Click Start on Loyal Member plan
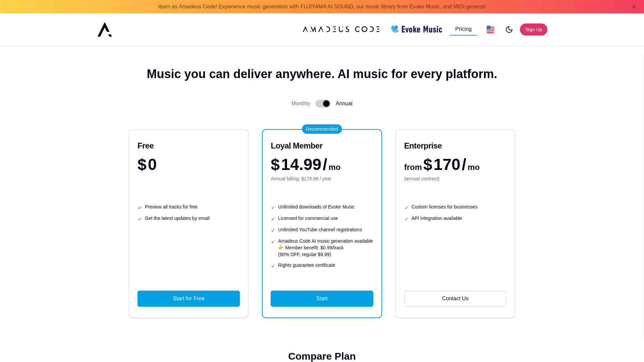644x362 pixels. point(322,299)
